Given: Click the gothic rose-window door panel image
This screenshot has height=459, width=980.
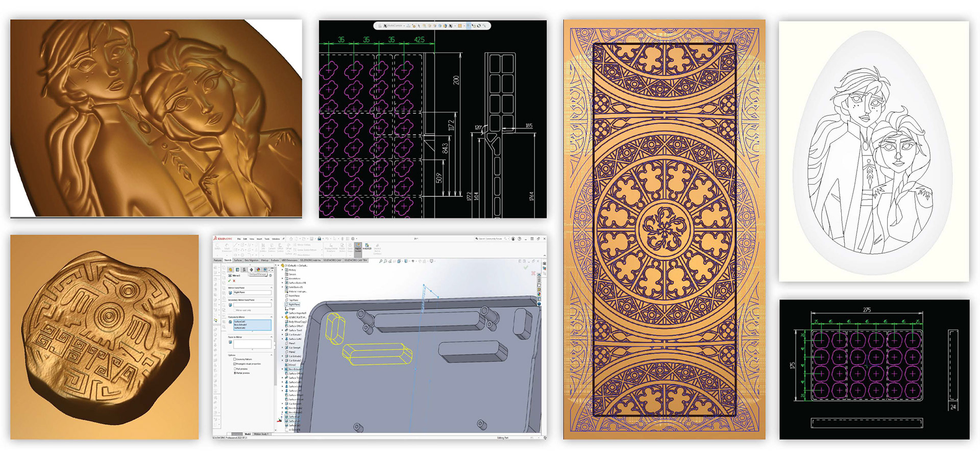Looking at the screenshot, I should [x=664, y=229].
